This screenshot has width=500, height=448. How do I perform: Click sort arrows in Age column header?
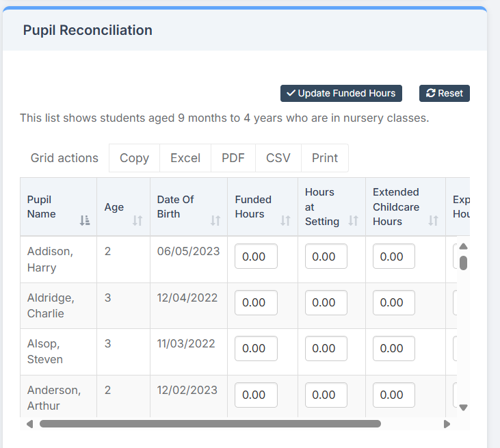point(137,220)
